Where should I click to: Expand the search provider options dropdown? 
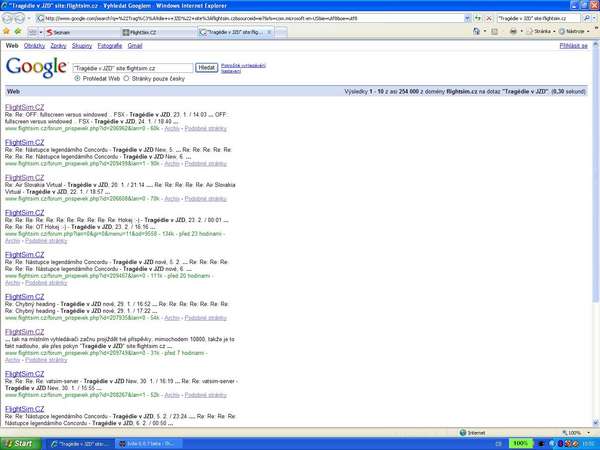point(595,18)
